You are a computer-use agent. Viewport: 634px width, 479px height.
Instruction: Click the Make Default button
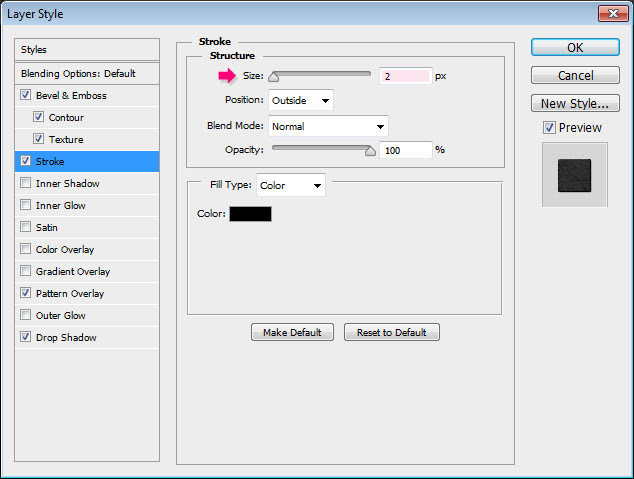[x=292, y=332]
